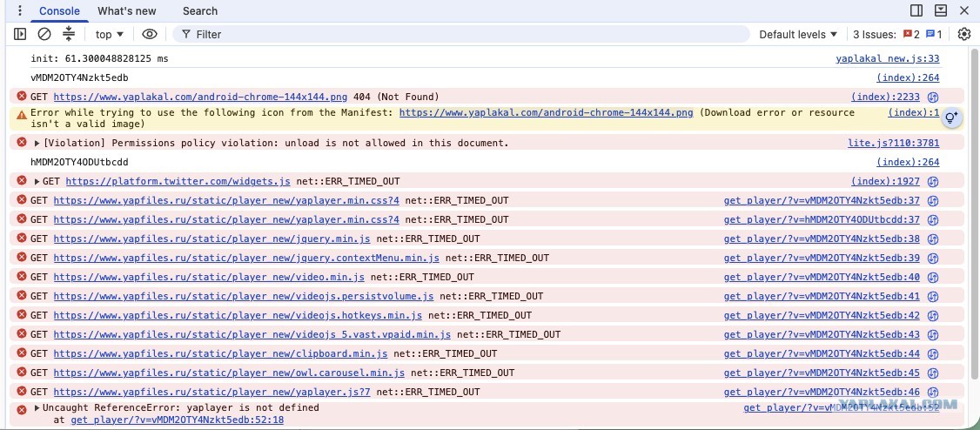Open the yaplayer.js?7 URL

click(x=211, y=392)
